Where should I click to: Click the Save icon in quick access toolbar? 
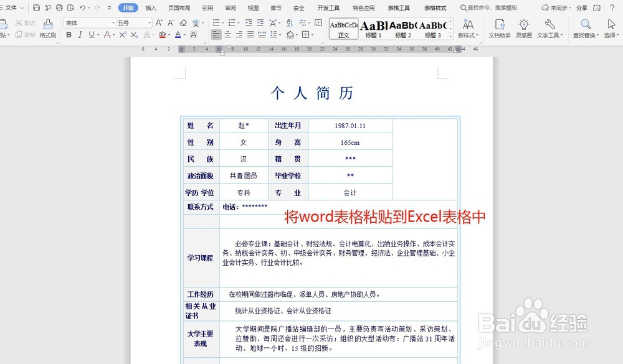click(x=37, y=7)
